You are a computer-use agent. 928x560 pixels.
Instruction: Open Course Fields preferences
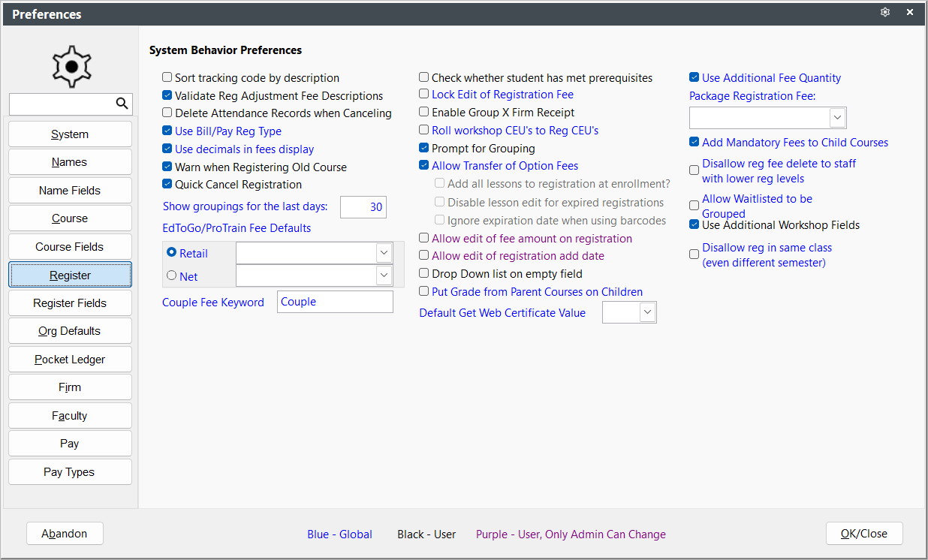point(70,247)
